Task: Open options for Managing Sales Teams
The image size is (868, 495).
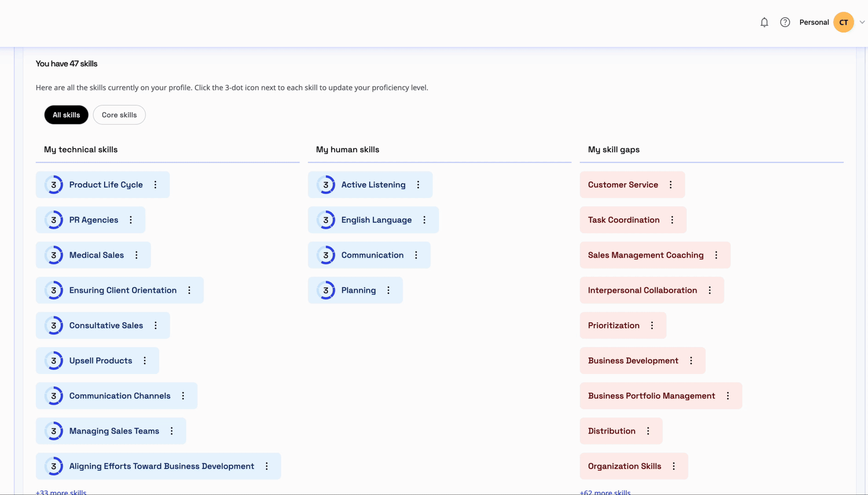Action: pos(172,431)
